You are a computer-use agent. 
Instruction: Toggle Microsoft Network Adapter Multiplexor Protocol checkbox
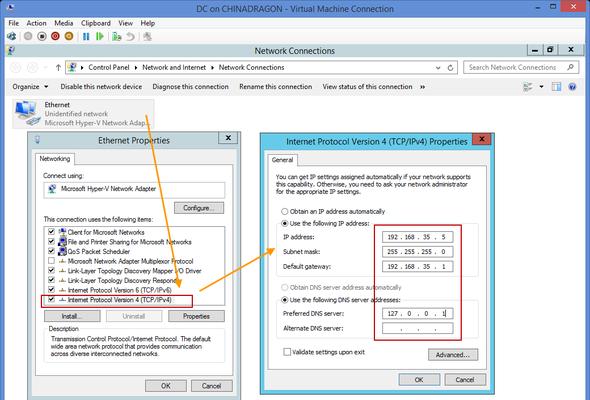pyautogui.click(x=52, y=261)
